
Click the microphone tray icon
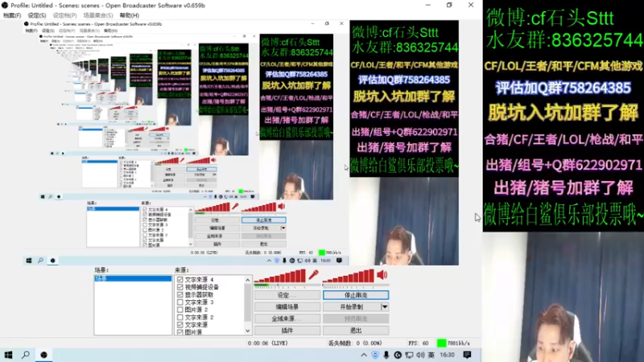[x=386, y=355]
